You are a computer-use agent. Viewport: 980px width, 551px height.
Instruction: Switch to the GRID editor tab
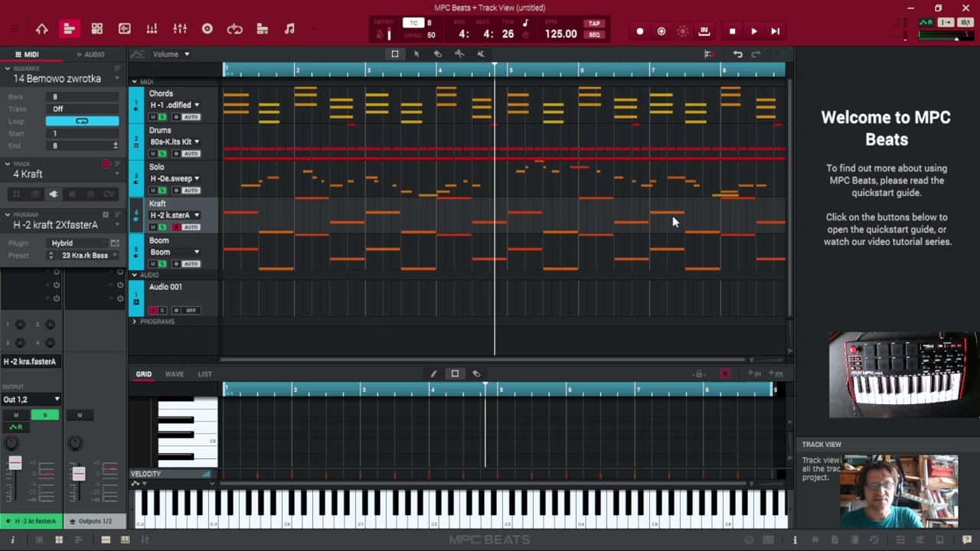click(x=144, y=374)
